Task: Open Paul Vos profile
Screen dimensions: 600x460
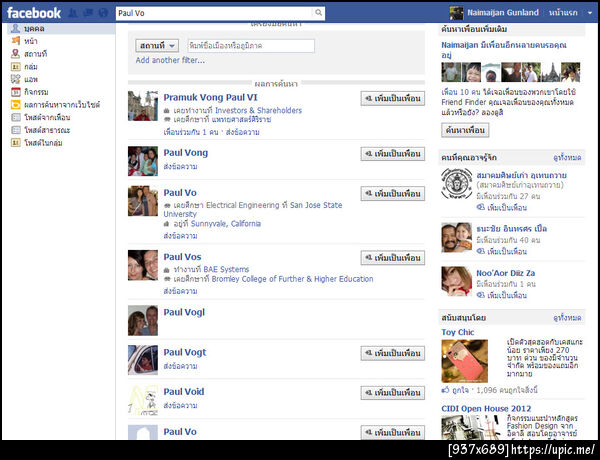Action: coord(182,257)
